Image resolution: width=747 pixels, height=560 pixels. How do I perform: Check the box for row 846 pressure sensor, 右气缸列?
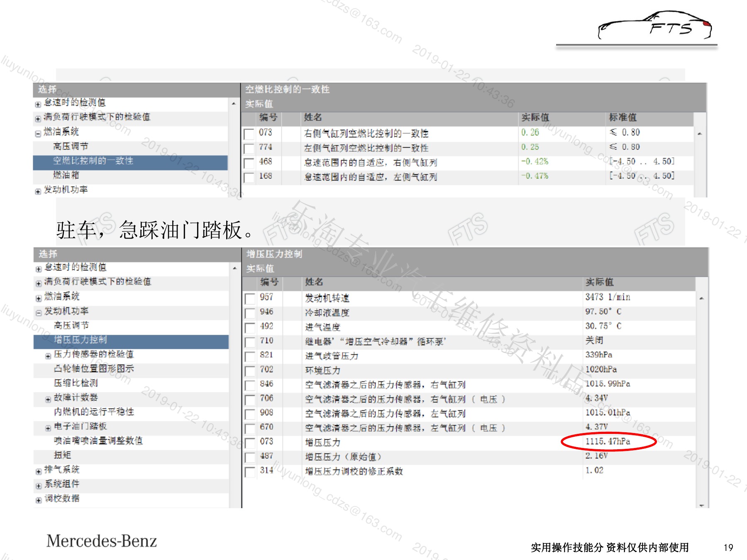point(250,385)
